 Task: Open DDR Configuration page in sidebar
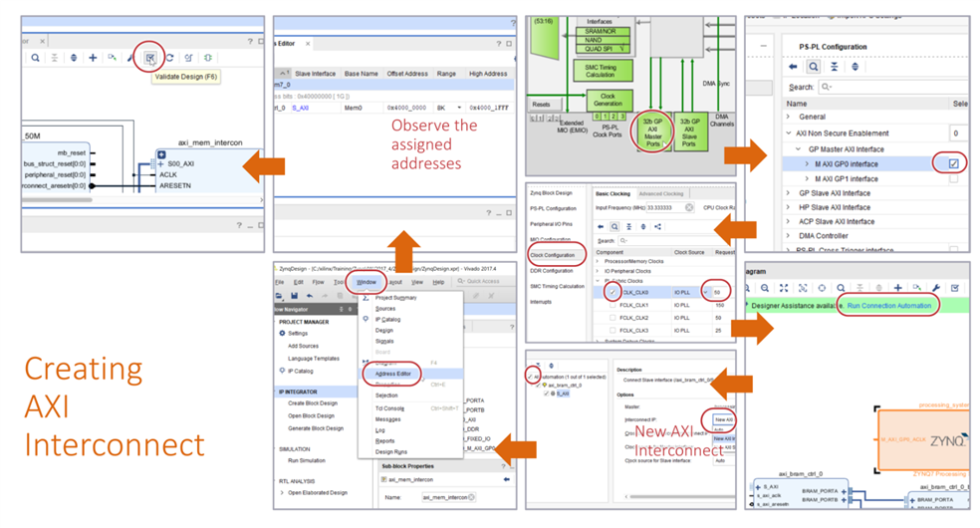[552, 271]
